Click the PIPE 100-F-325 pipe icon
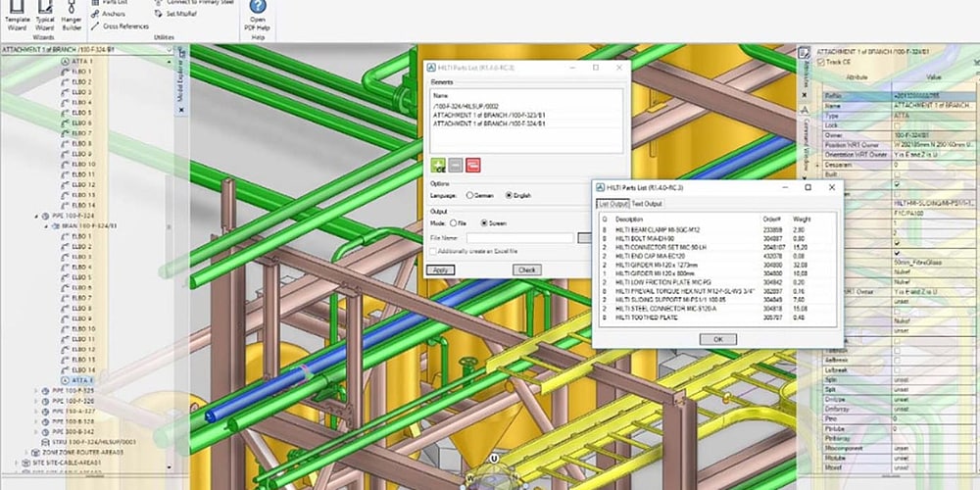The image size is (980, 490). tap(45, 391)
